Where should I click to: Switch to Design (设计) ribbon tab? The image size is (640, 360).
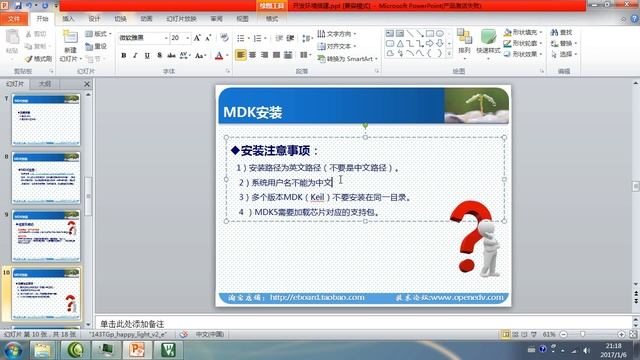[94, 19]
